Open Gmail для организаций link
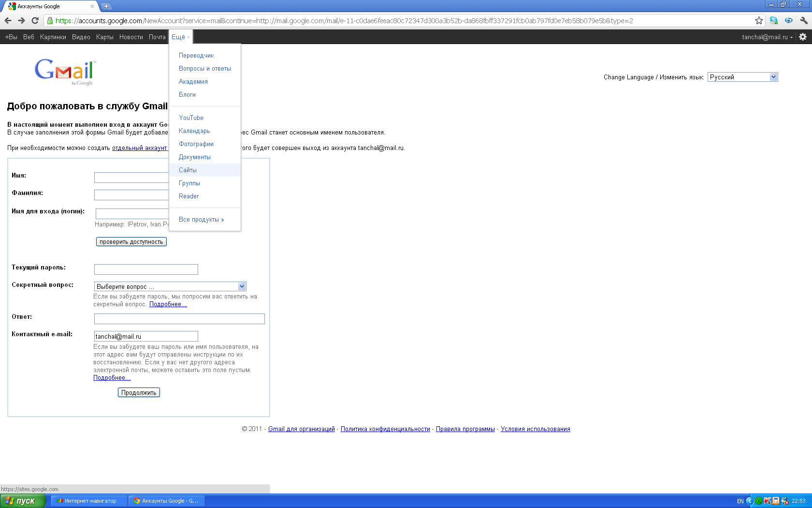The width and height of the screenshot is (812, 508). click(302, 429)
